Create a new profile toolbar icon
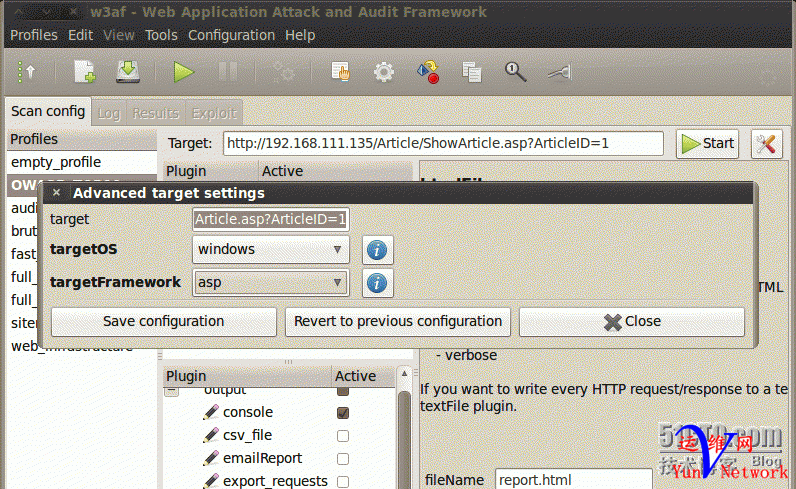 pos(85,72)
